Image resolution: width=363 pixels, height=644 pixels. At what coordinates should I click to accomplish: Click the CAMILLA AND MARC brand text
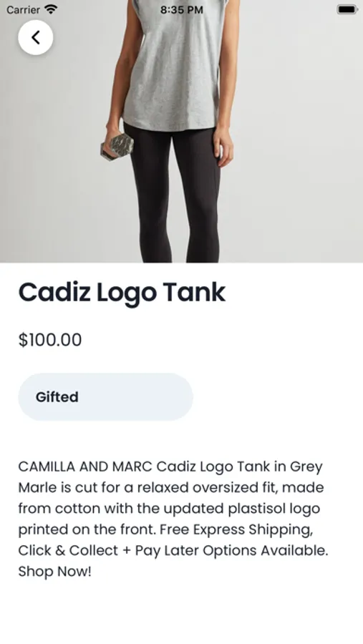click(x=85, y=467)
